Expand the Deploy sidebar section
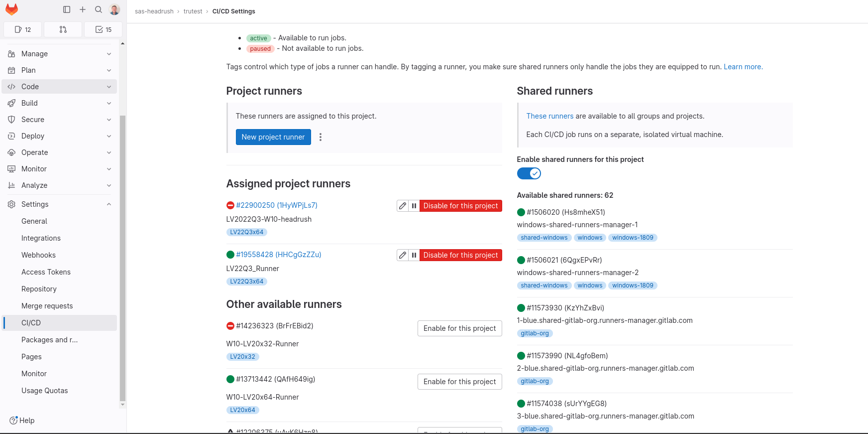The height and width of the screenshot is (434, 868). click(59, 136)
